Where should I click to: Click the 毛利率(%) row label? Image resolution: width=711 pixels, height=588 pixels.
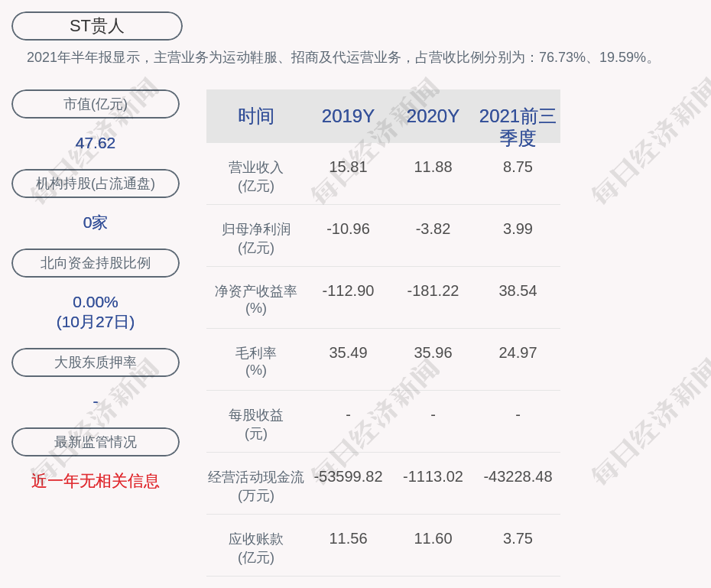point(256,362)
